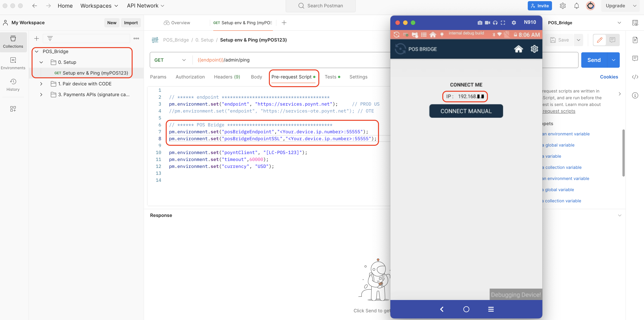Open the request Info icon
This screenshot has width=644, height=320.
coord(635,95)
